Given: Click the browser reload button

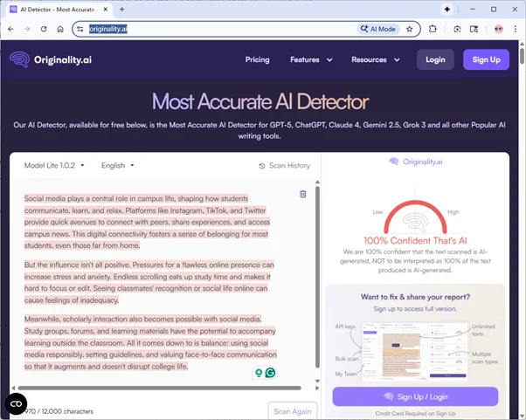Looking at the screenshot, I should [x=43, y=29].
